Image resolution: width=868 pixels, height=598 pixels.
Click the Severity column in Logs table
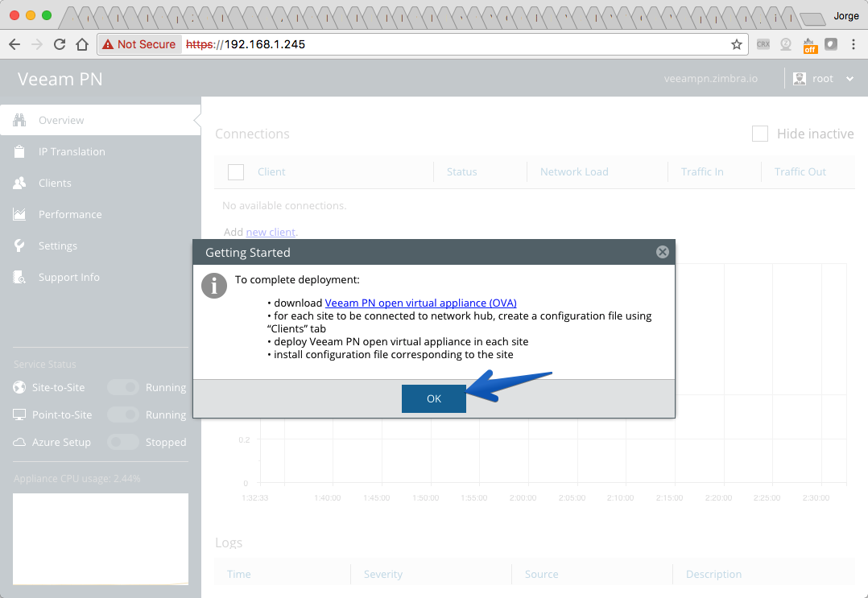point(383,574)
